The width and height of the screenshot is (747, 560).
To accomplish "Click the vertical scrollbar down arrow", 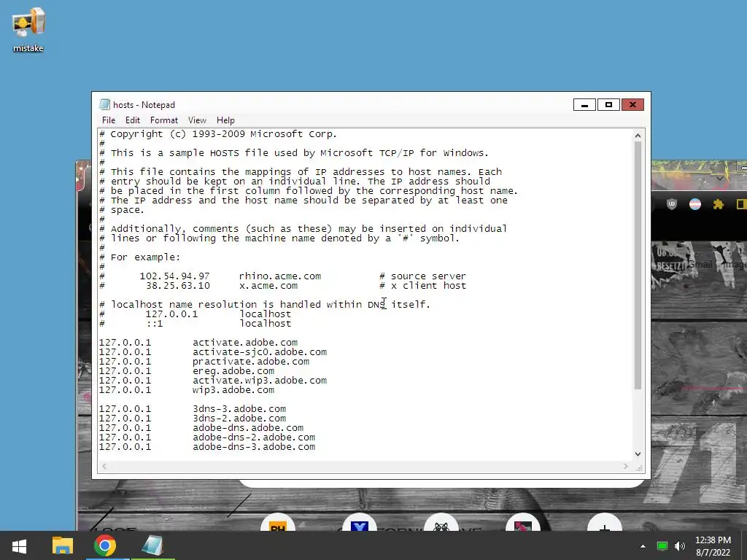I will click(638, 454).
